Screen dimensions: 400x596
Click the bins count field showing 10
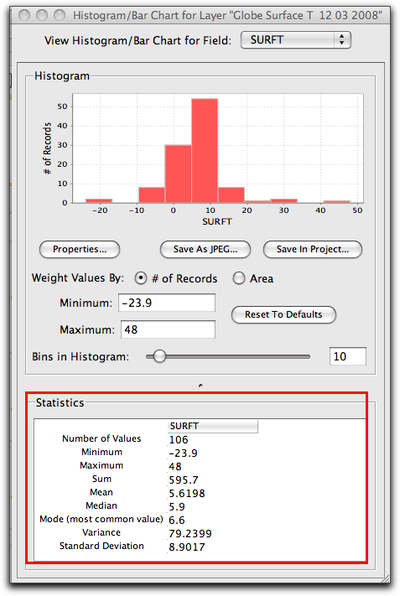(348, 356)
